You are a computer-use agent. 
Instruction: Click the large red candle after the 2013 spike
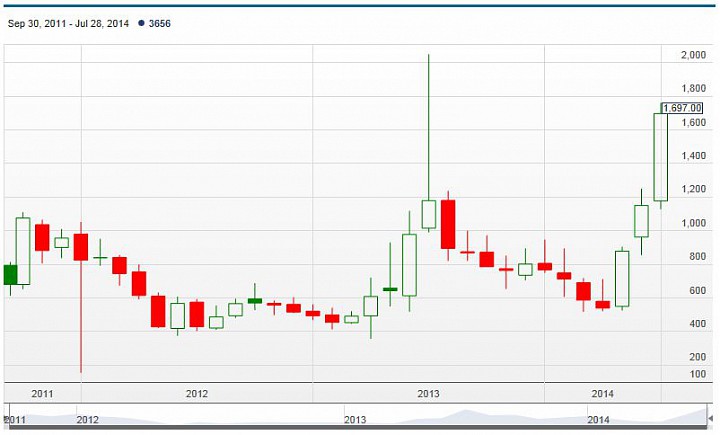coord(448,226)
